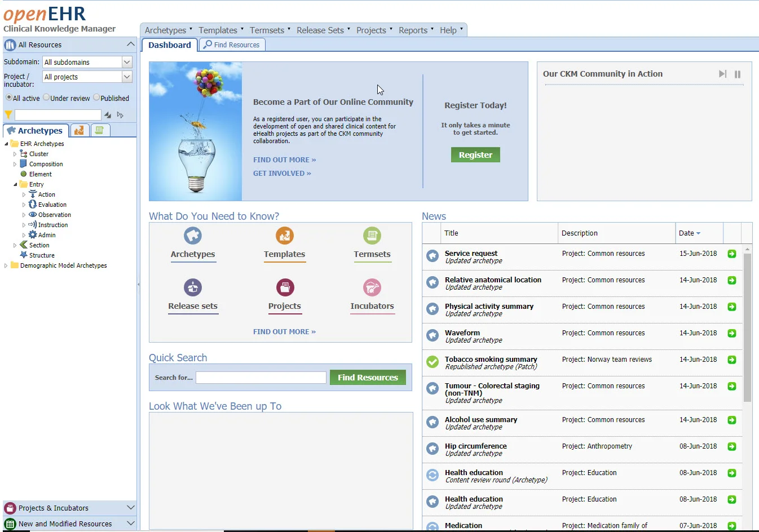759x532 pixels.
Task: Select the Dashboard tab
Action: coord(170,45)
